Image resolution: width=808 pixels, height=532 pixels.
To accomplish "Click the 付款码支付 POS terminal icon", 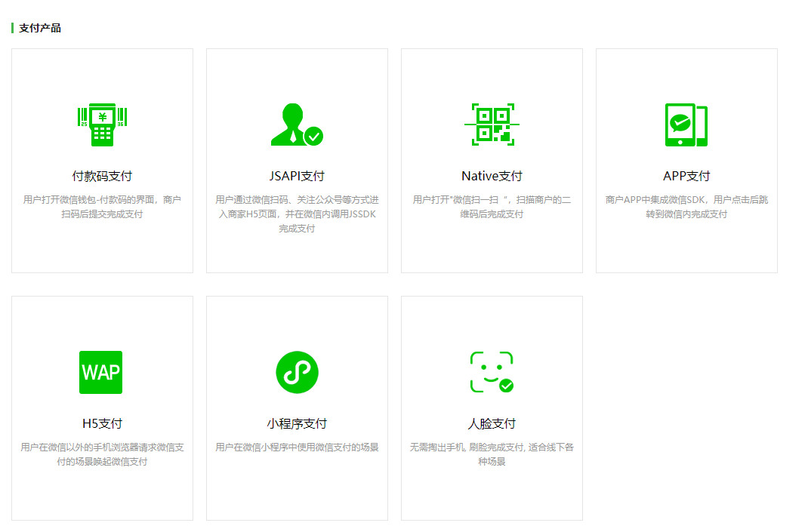I will click(x=102, y=125).
